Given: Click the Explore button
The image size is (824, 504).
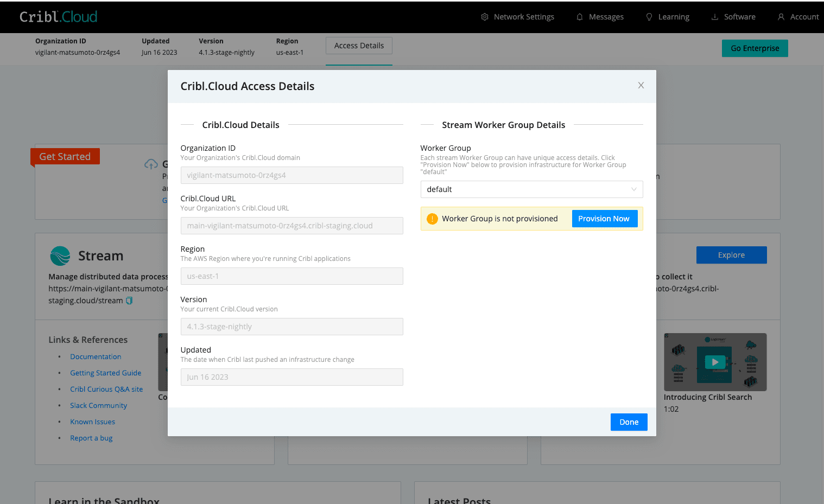Looking at the screenshot, I should coord(731,255).
